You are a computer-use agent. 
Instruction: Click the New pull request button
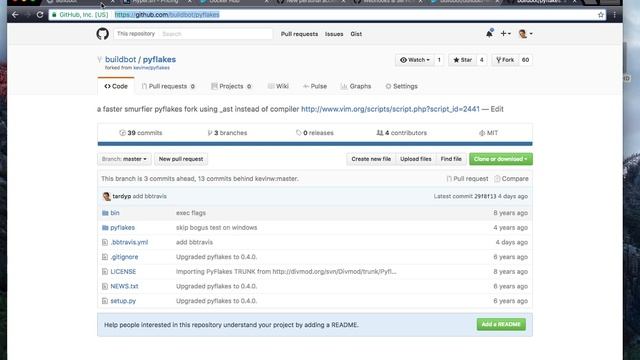(x=181, y=159)
